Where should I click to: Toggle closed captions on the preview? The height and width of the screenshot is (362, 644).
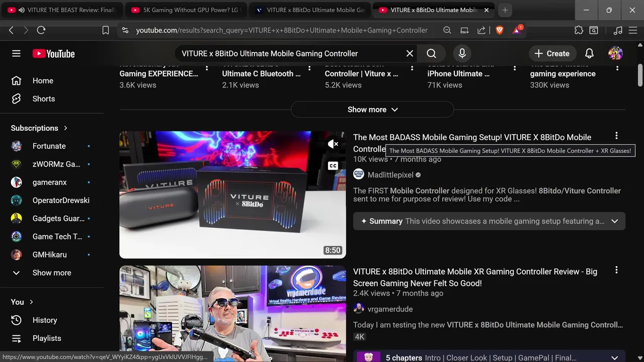point(333,165)
